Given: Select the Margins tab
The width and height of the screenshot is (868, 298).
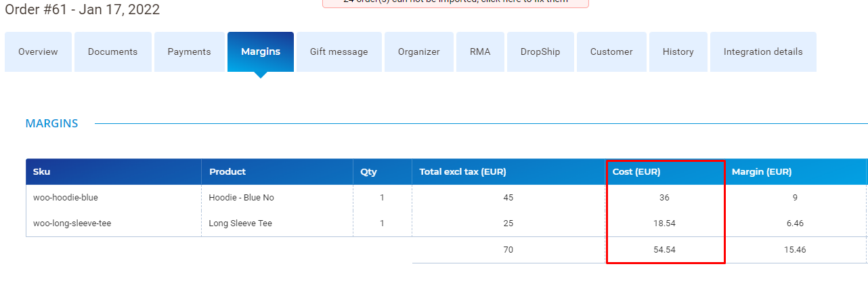Looking at the screenshot, I should click(x=260, y=51).
